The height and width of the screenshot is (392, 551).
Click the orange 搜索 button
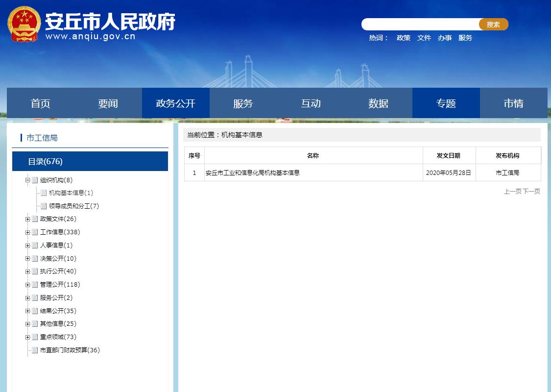tap(493, 24)
